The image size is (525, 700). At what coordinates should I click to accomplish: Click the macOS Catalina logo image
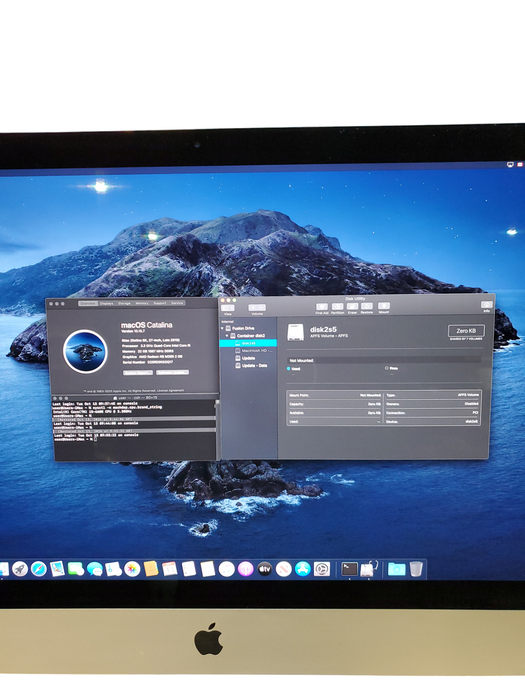pyautogui.click(x=85, y=351)
